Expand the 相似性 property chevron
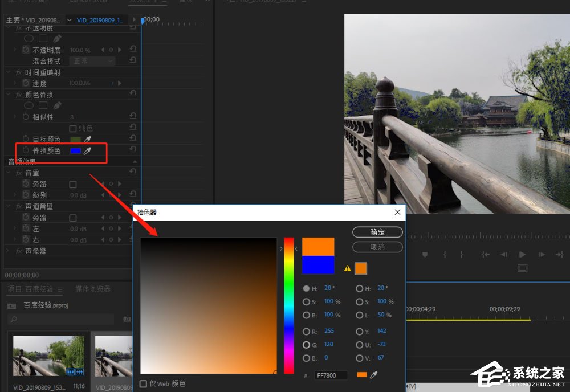The image size is (570, 392). (15, 117)
